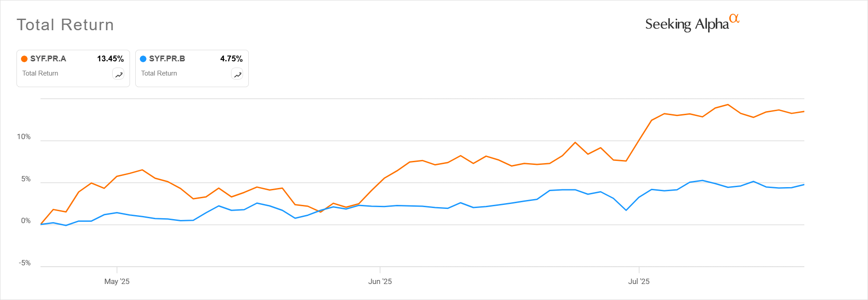Click the 4.75% return value
868x300 pixels.
[231, 58]
